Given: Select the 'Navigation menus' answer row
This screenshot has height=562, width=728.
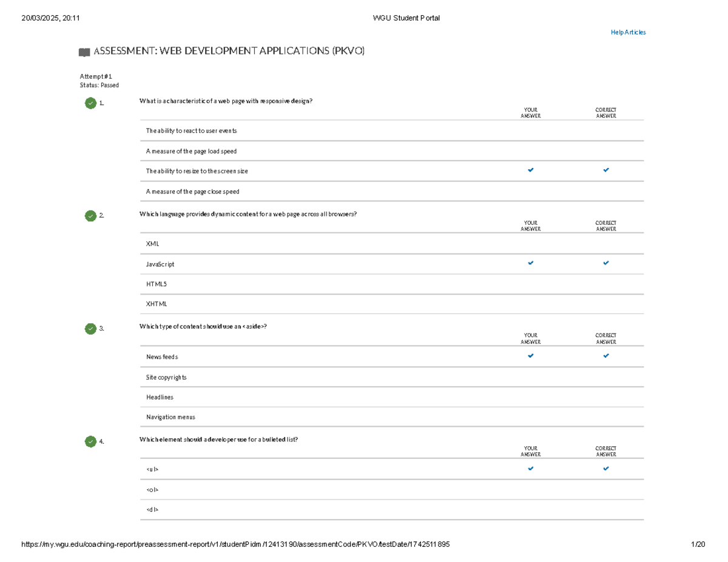Looking at the screenshot, I should (x=170, y=417).
